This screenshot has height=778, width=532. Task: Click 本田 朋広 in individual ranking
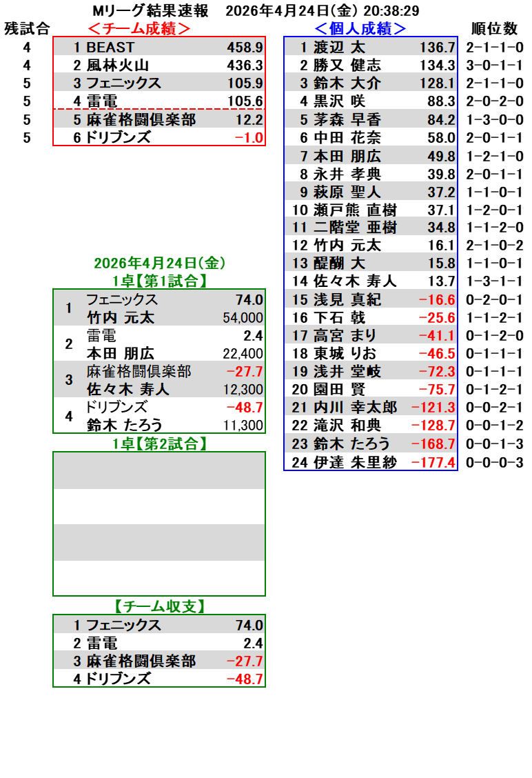347,156
